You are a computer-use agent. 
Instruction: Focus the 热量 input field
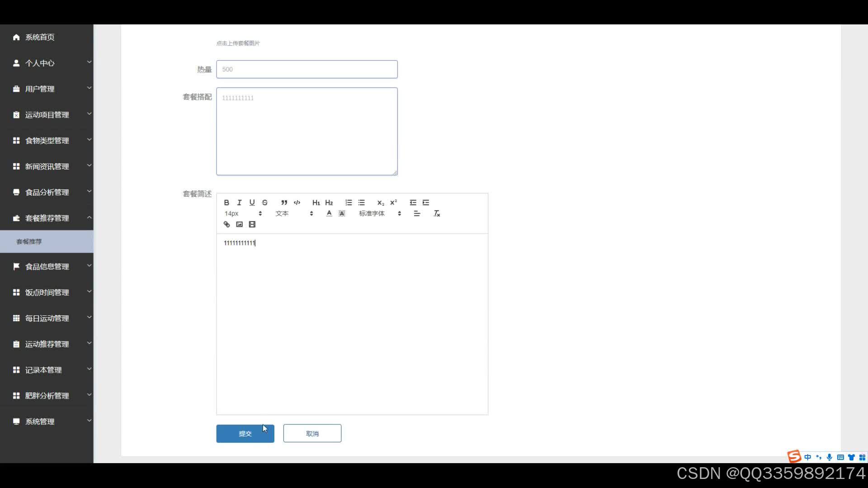307,69
